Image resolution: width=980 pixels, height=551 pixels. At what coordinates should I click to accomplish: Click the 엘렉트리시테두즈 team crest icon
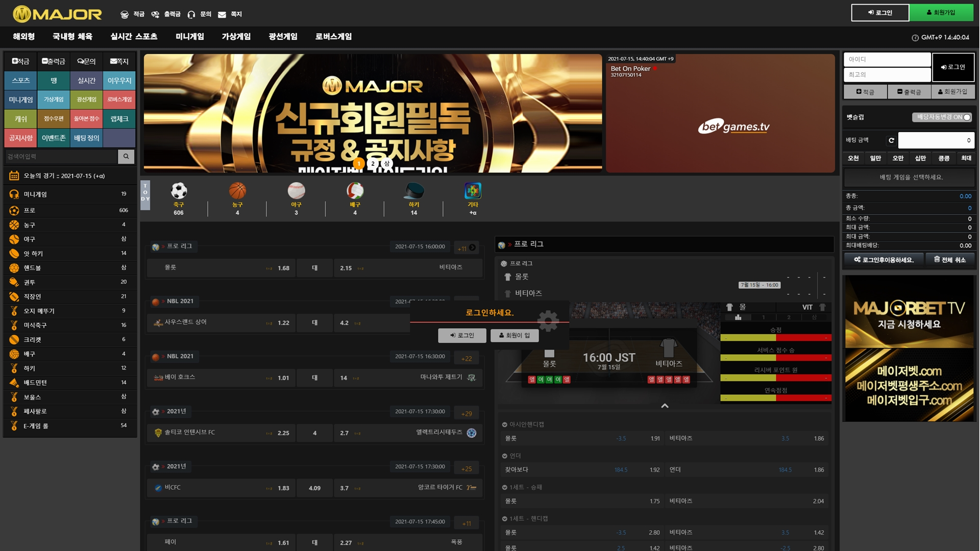pyautogui.click(x=472, y=433)
